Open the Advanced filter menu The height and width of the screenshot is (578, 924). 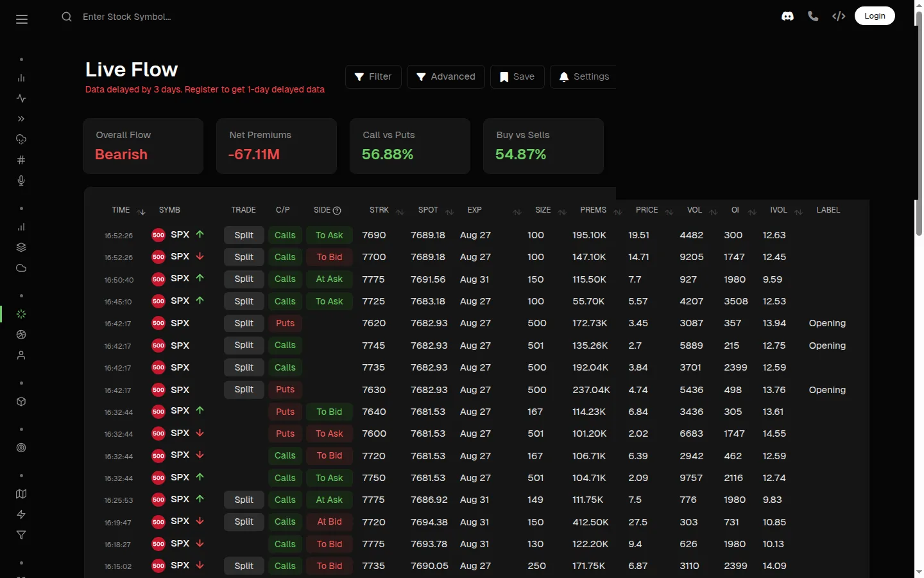click(x=446, y=76)
